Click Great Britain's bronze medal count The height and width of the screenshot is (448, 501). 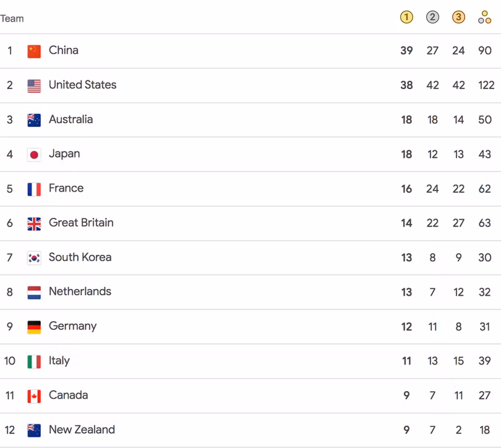[x=458, y=223]
